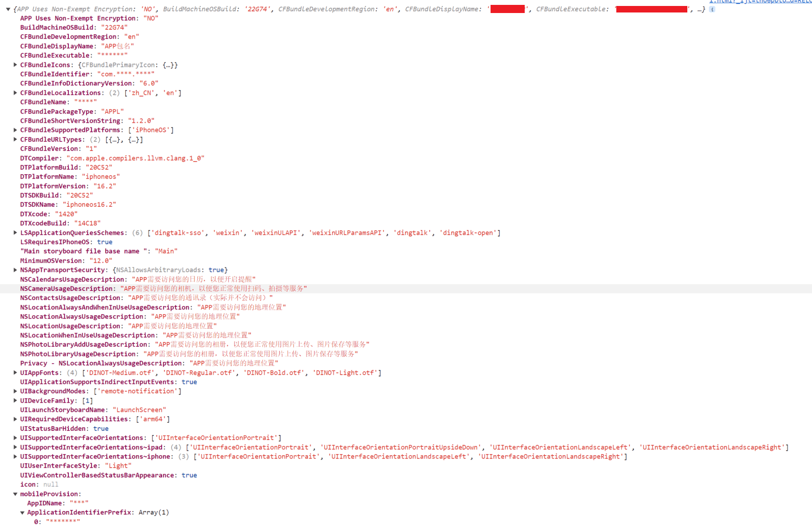Click the info icon after the object summary
Image resolution: width=812 pixels, height=530 pixels.
(712, 9)
